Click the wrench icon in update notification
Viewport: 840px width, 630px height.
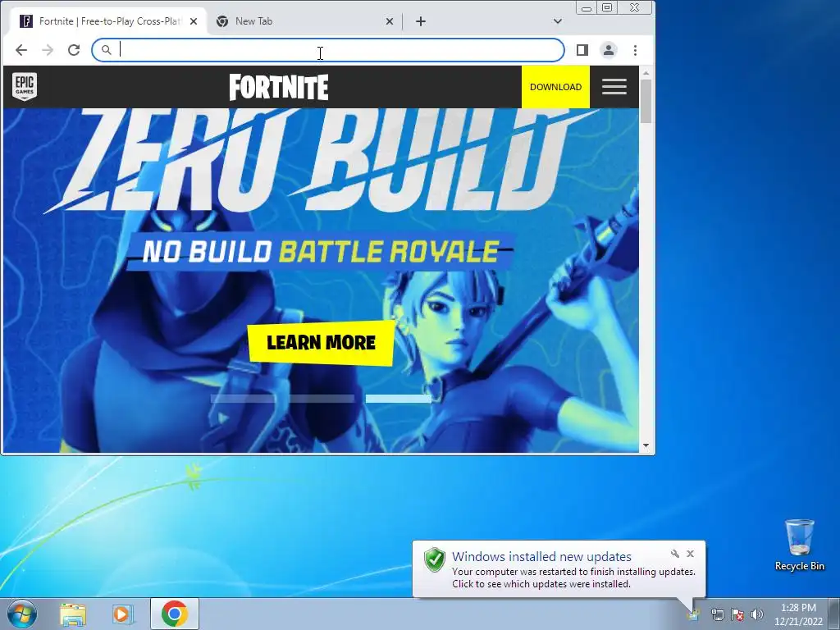[675, 554]
